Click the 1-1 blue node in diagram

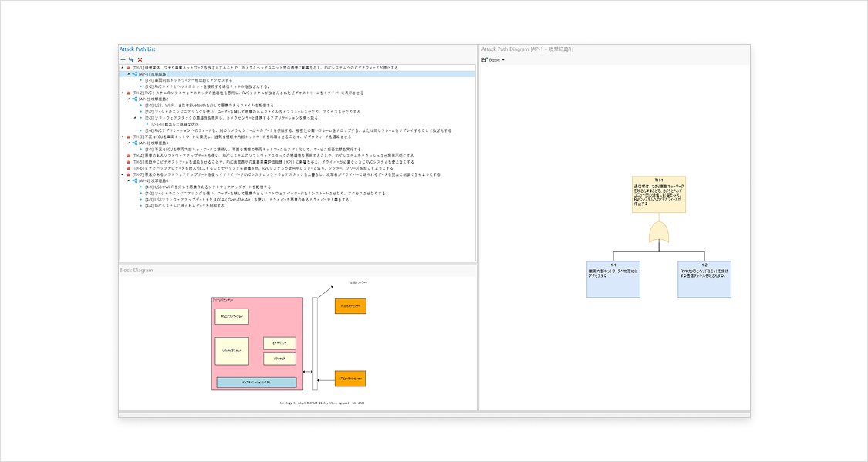tap(613, 279)
